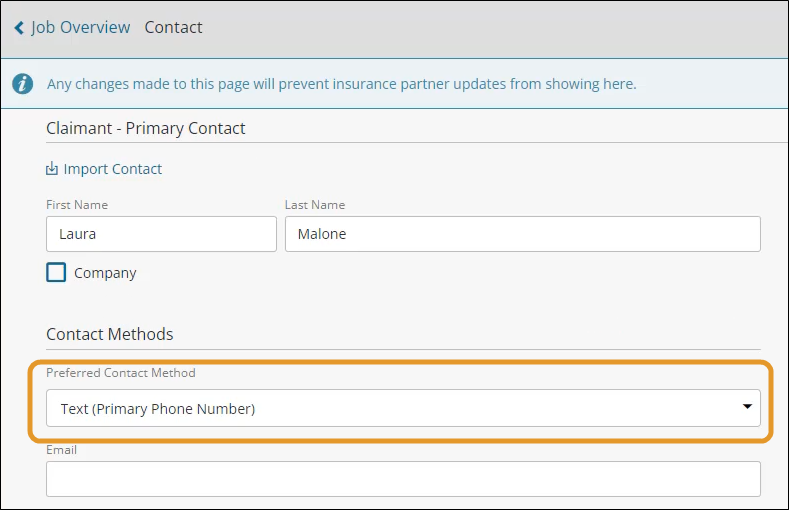Focus the Last Name field containing Malone
The image size is (789, 510).
click(523, 234)
